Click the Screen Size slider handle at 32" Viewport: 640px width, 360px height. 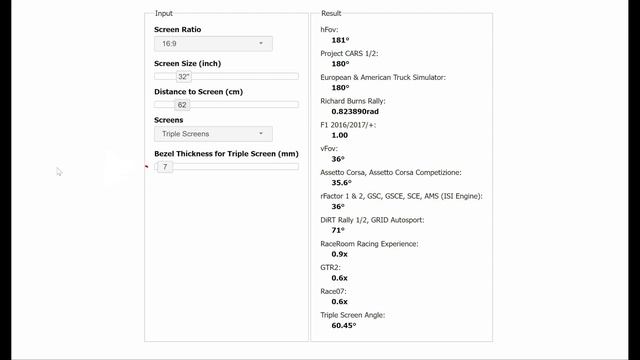point(184,77)
